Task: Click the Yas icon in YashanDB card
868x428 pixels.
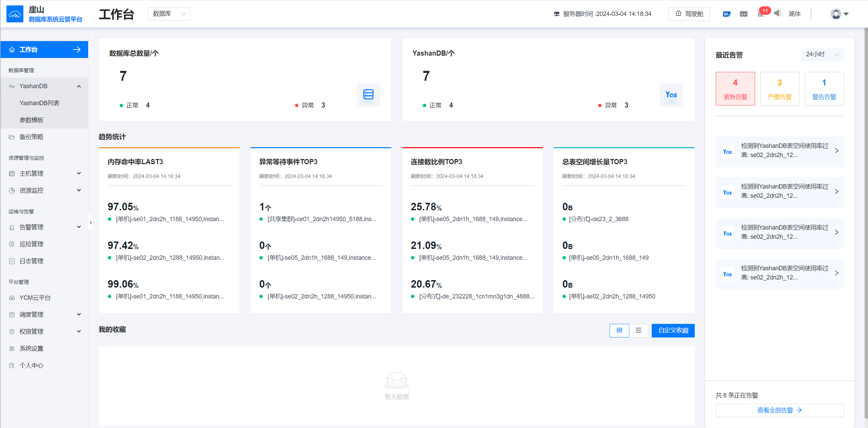Action: click(x=671, y=95)
